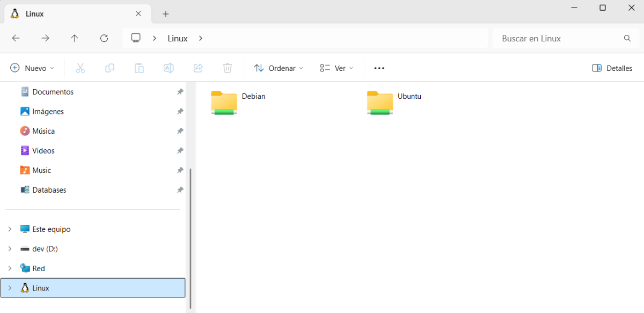Expand the Linux tree node

10,288
